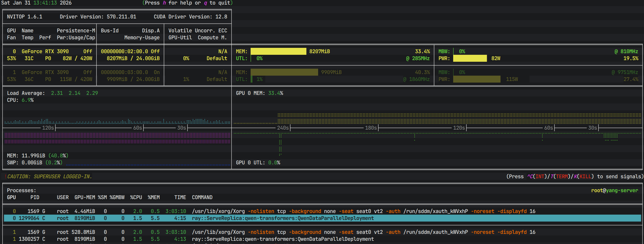Click the @ 1860MHz GPU clock value
The height and width of the screenshot is (244, 644).
(416, 79)
